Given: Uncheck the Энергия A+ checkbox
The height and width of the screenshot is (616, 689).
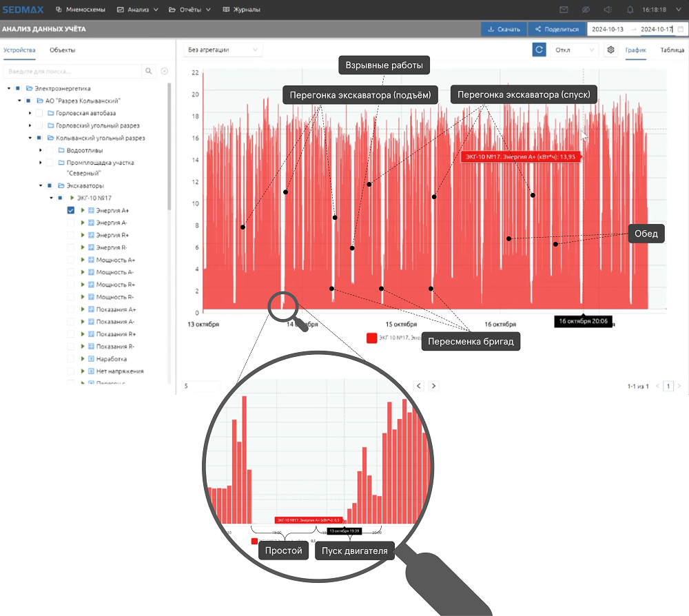Looking at the screenshot, I should click(71, 210).
